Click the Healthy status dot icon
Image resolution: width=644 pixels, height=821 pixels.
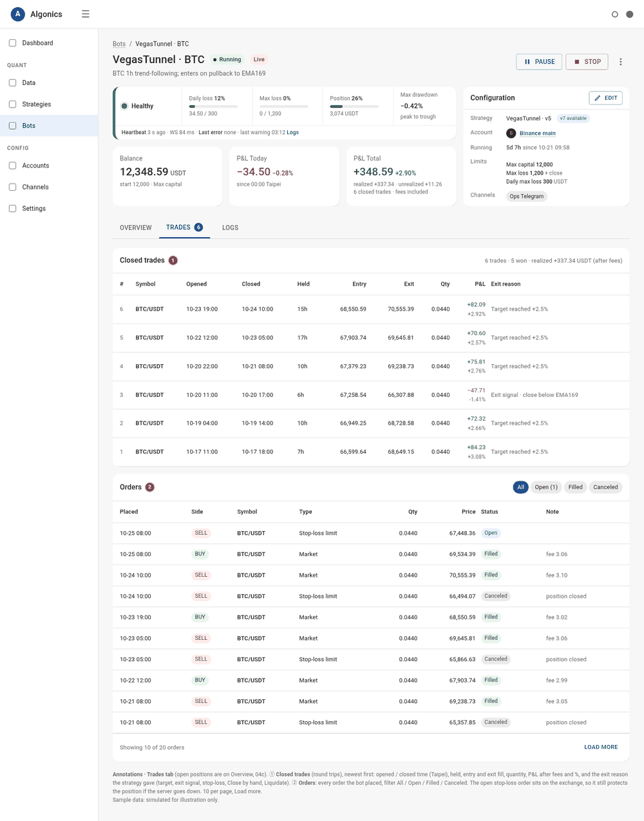(124, 106)
